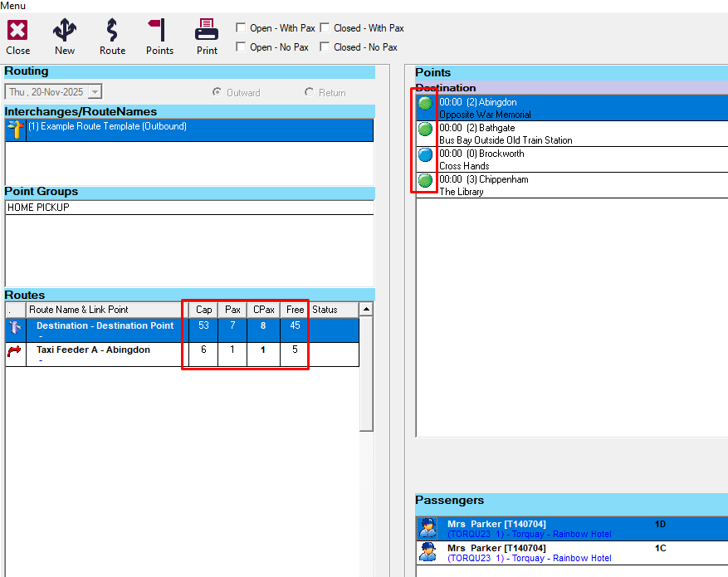Click the Routes list scrollbar up arrow
Image resolution: width=728 pixels, height=577 pixels.
pyautogui.click(x=366, y=310)
